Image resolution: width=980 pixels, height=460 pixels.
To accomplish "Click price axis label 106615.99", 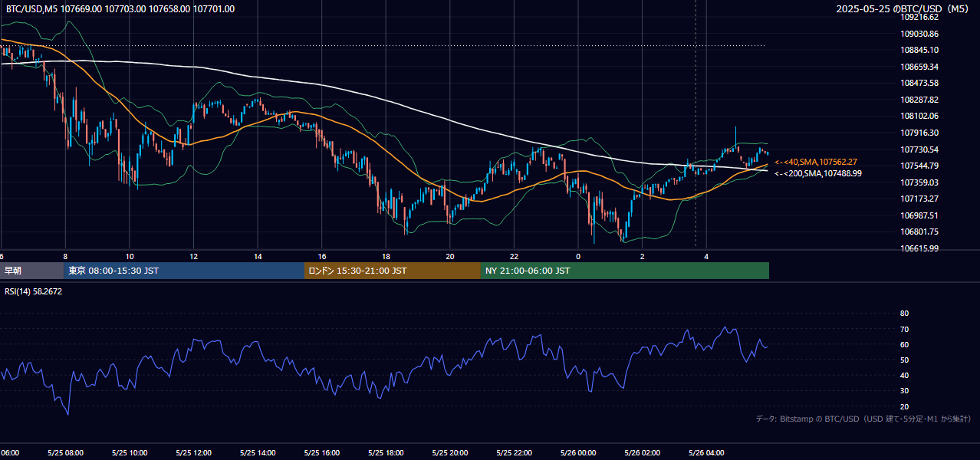I will tap(919, 248).
